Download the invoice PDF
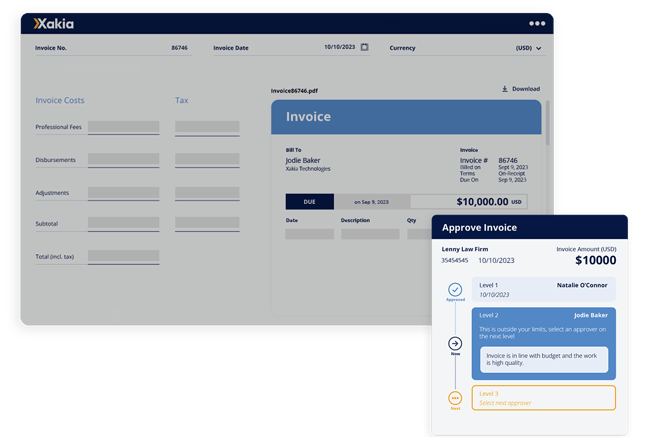The height and width of the screenshot is (444, 650). click(521, 89)
